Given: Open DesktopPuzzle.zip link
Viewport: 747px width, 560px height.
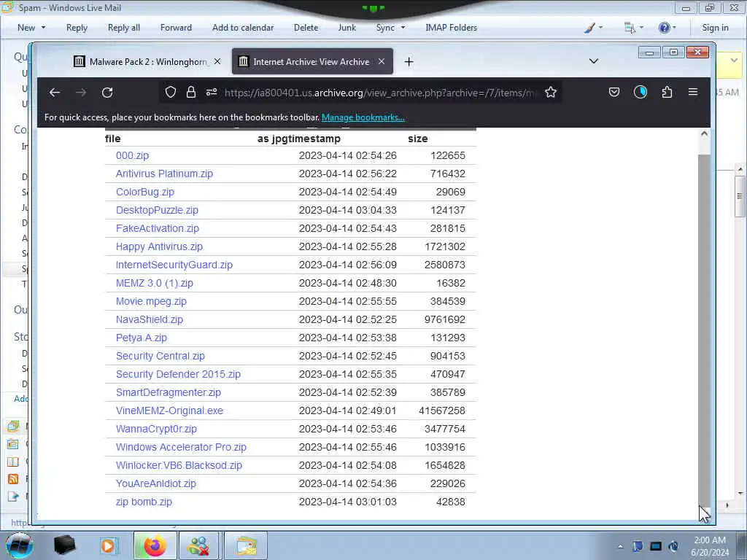Looking at the screenshot, I should [x=157, y=210].
